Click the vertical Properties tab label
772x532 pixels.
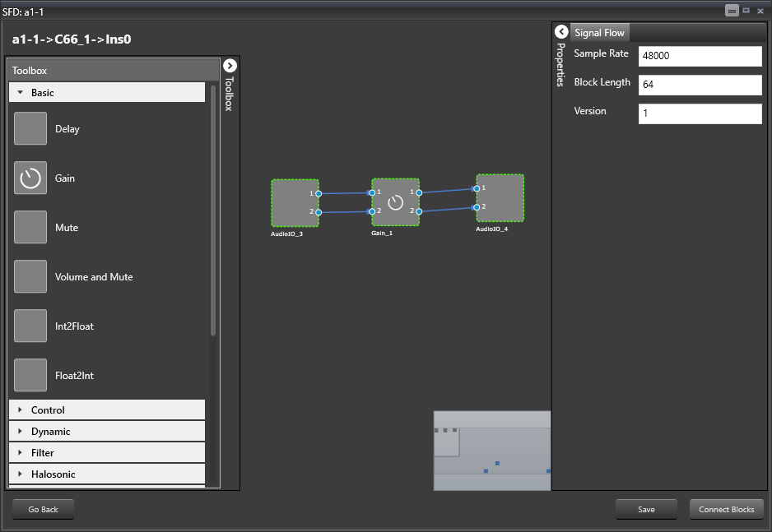click(560, 65)
